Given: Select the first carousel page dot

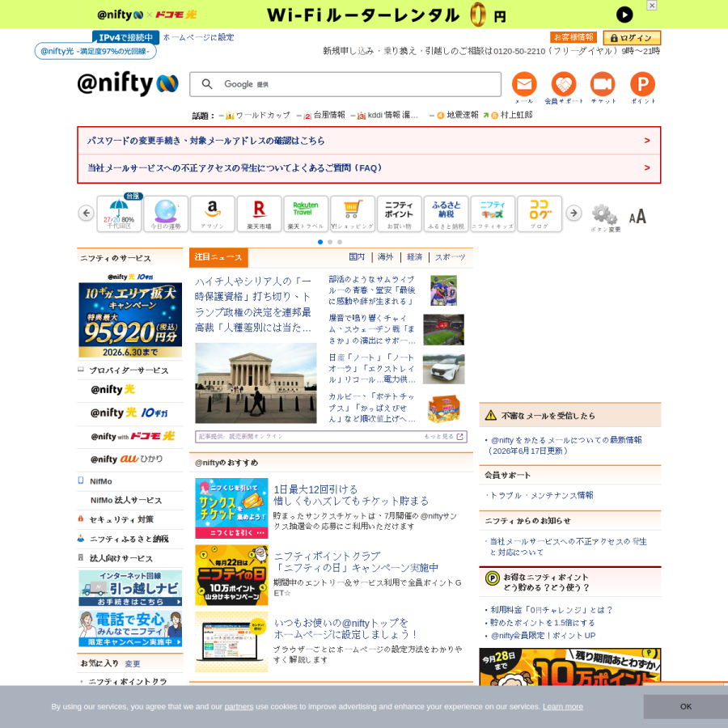Looking at the screenshot, I should pyautogui.click(x=320, y=242).
